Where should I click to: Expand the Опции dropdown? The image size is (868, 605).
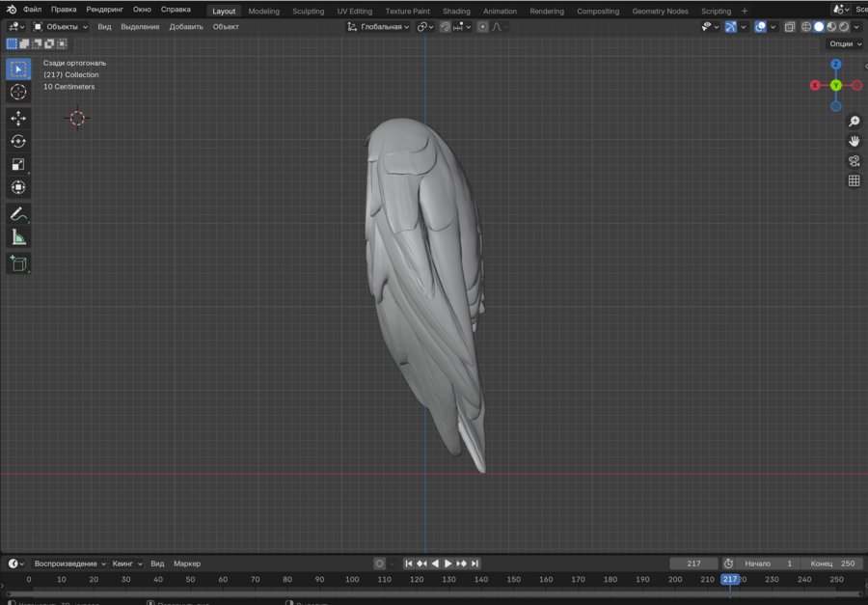(844, 43)
